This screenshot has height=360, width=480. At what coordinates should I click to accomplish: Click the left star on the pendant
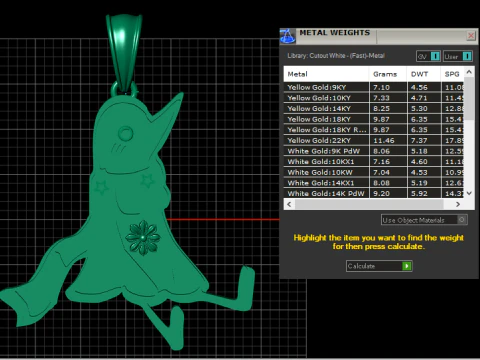pos(101,188)
